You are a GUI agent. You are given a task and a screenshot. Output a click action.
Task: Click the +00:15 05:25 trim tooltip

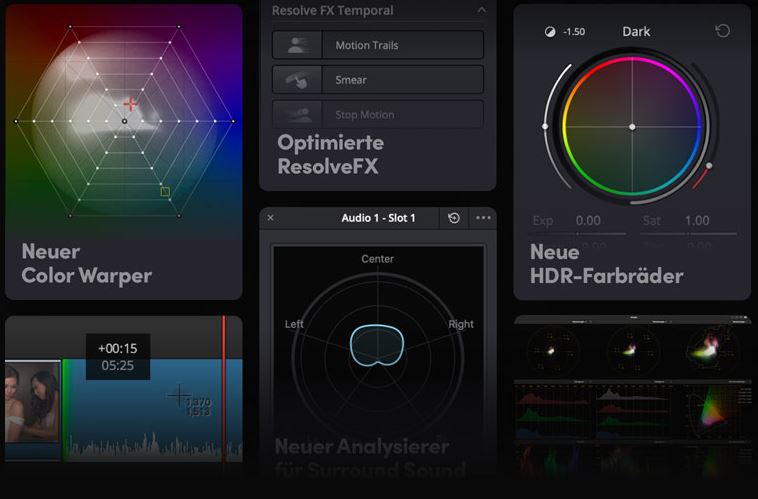[118, 356]
